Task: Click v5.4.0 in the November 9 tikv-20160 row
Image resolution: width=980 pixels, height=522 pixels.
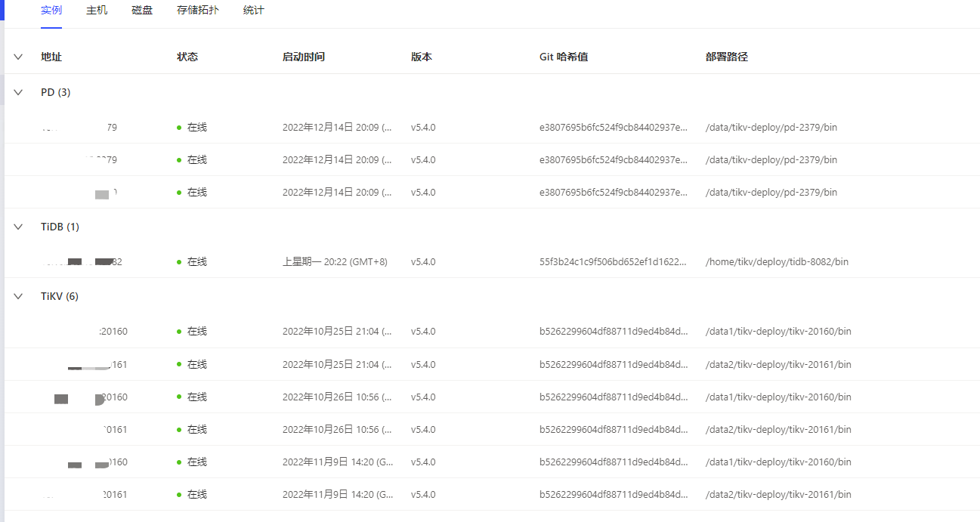Action: (x=423, y=462)
